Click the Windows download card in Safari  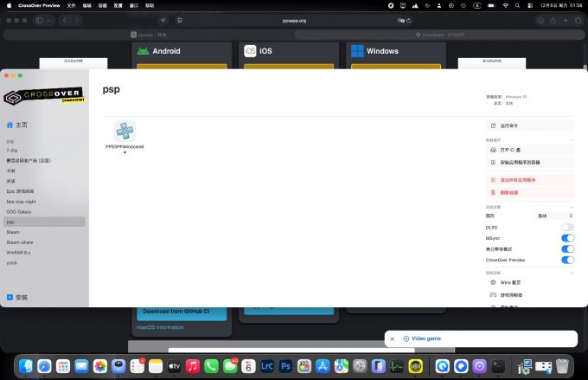click(396, 55)
